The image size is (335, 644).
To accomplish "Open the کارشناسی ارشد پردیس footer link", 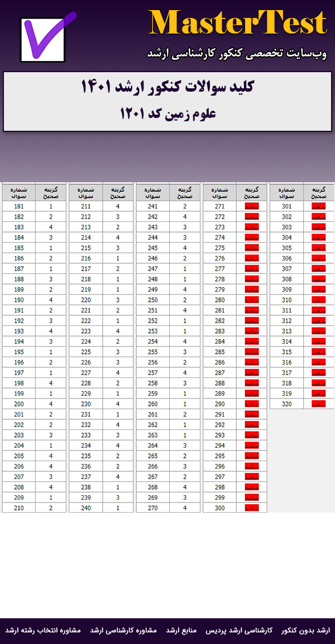I will click(x=246, y=630).
